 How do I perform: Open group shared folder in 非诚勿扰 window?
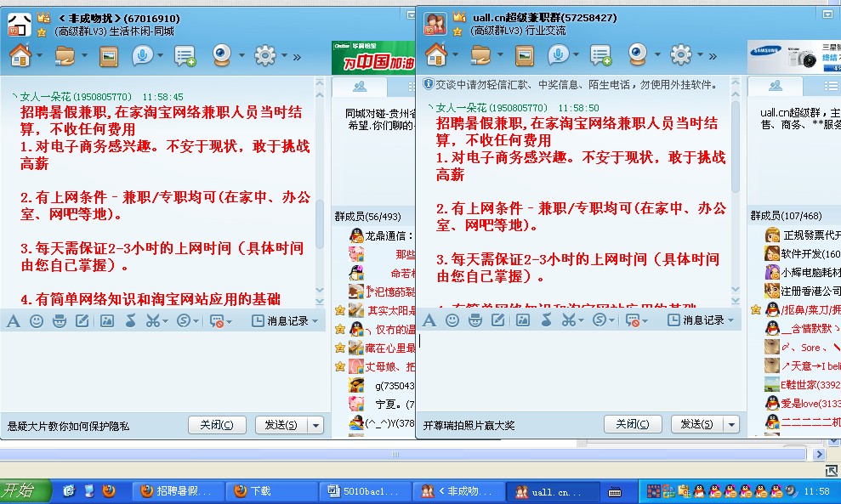(65, 55)
